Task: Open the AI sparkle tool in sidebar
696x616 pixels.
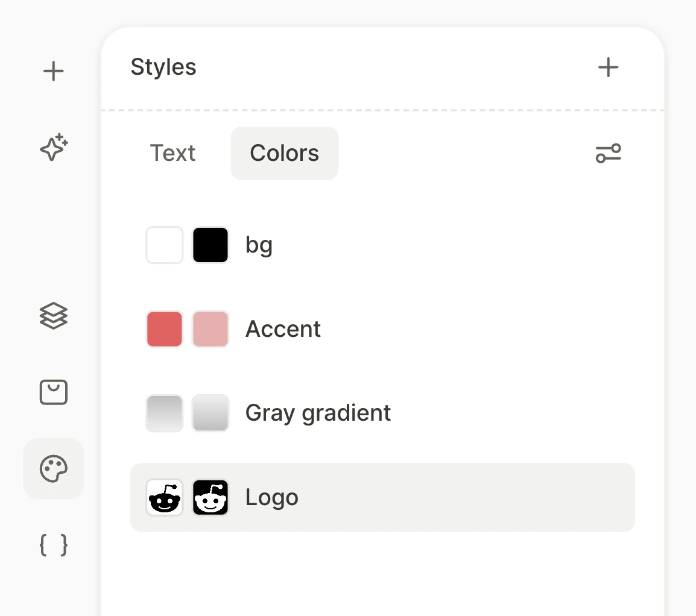Action: pos(54,147)
